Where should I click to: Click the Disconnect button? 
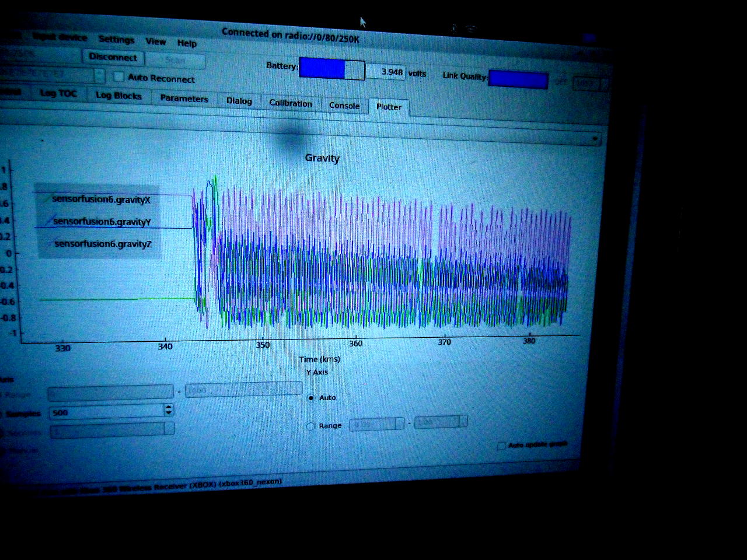(x=113, y=57)
